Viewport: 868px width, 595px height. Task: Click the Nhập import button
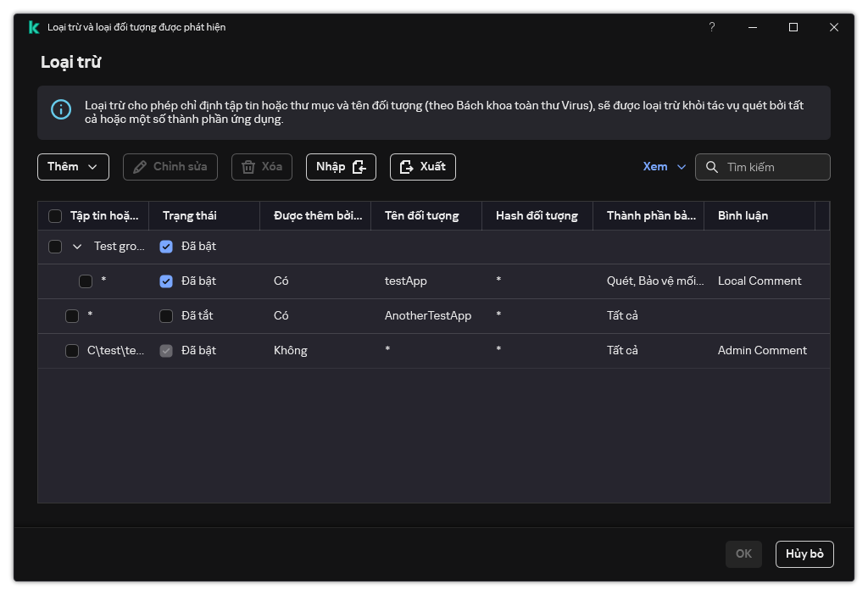point(340,167)
